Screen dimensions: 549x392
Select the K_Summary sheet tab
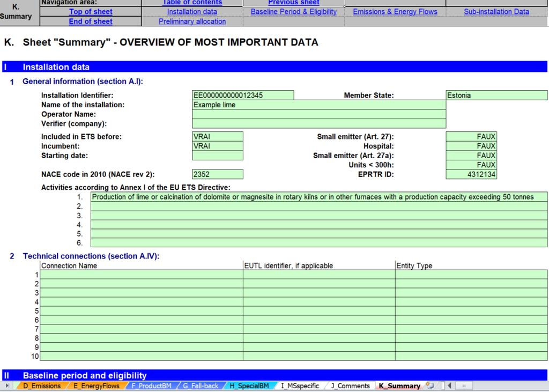(x=399, y=386)
